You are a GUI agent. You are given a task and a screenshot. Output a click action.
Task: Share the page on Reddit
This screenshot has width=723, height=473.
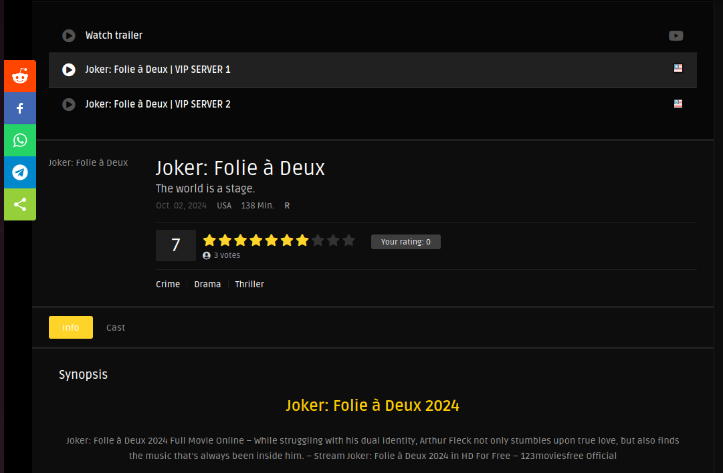tap(19, 76)
